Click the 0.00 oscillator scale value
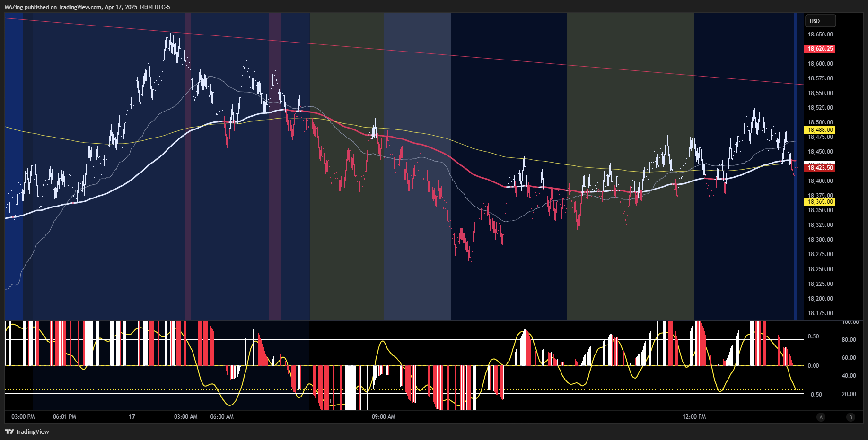The width and height of the screenshot is (868, 440). click(813, 366)
